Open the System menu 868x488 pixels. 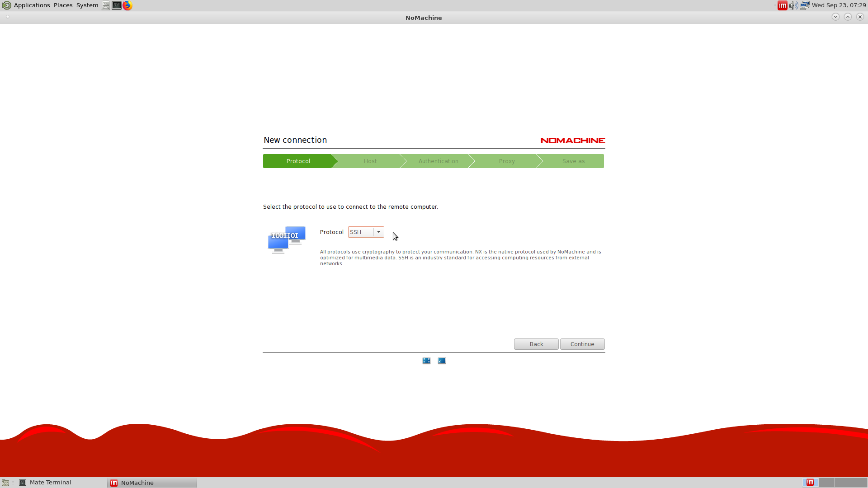[87, 5]
